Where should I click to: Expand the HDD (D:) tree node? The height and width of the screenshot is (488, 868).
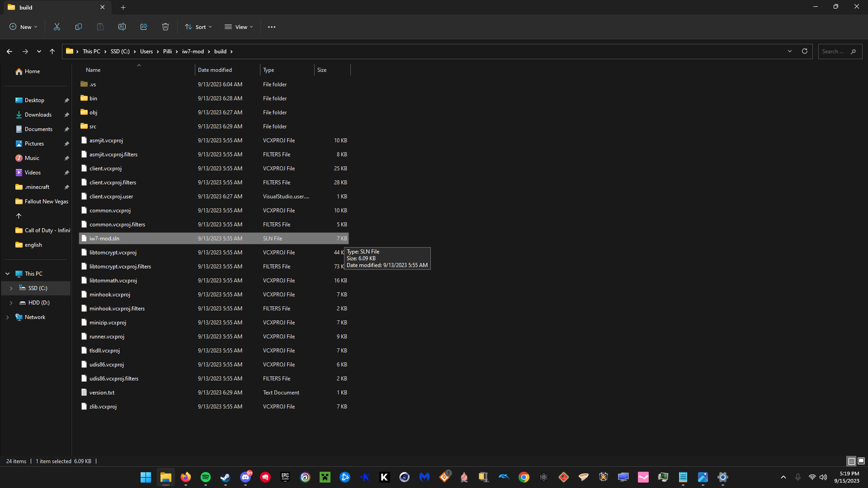click(x=11, y=303)
